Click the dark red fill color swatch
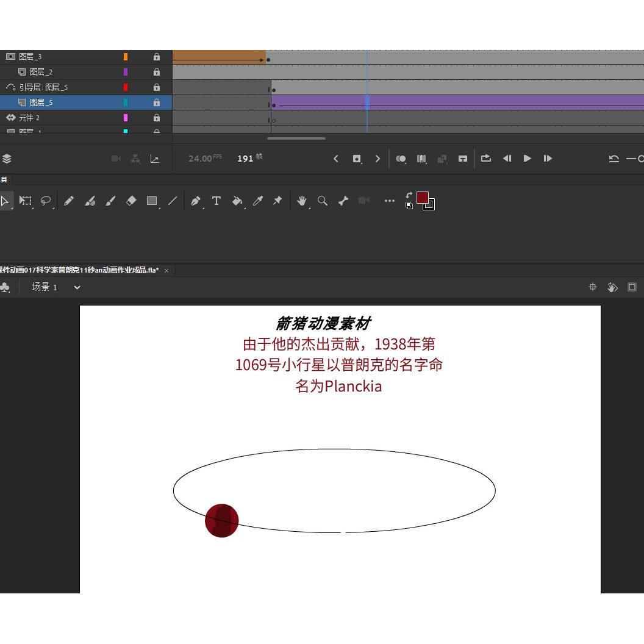Screen dimensions: 644x644 tap(423, 198)
